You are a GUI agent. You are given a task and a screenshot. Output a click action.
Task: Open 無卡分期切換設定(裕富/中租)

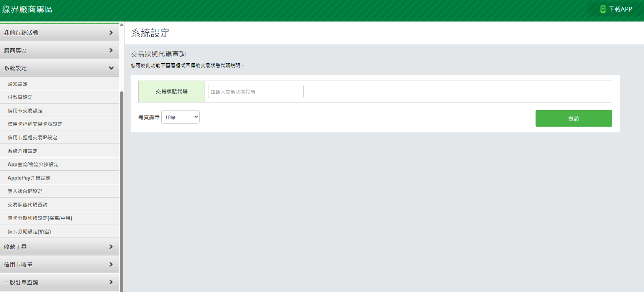(x=40, y=218)
